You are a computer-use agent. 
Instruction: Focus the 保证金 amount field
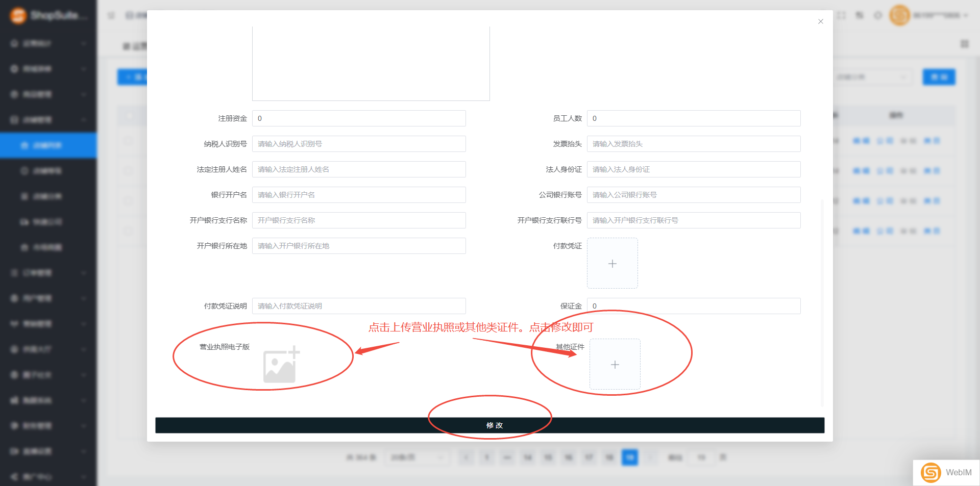coord(693,306)
